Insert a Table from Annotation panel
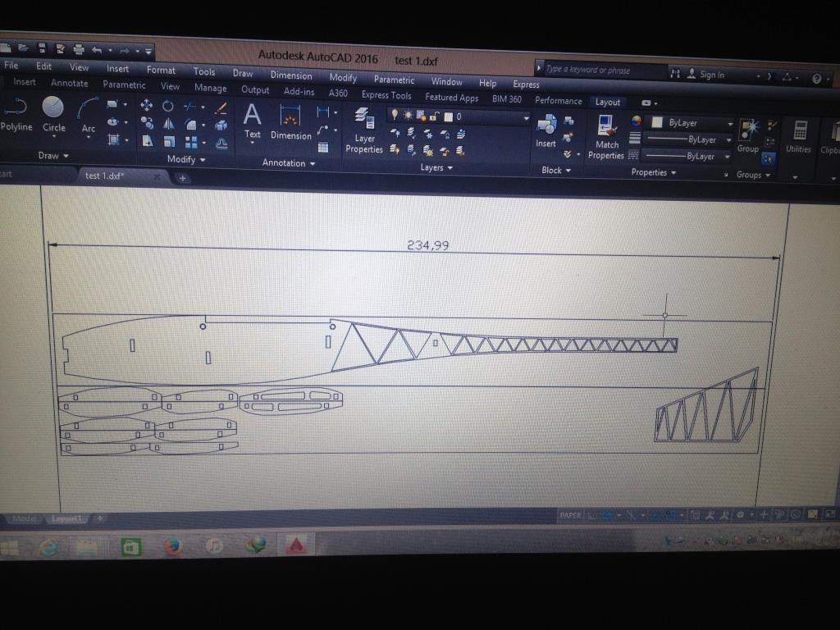Screen dimensions: 840x630 click(x=323, y=147)
